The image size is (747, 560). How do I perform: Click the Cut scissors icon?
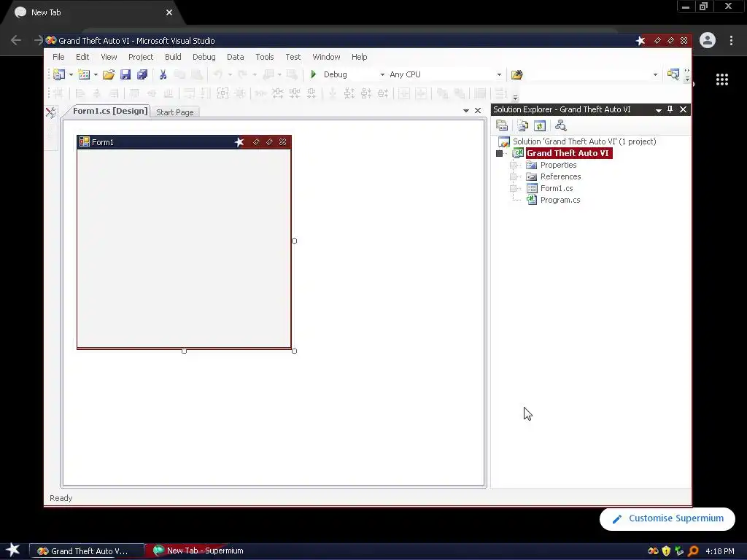(163, 74)
